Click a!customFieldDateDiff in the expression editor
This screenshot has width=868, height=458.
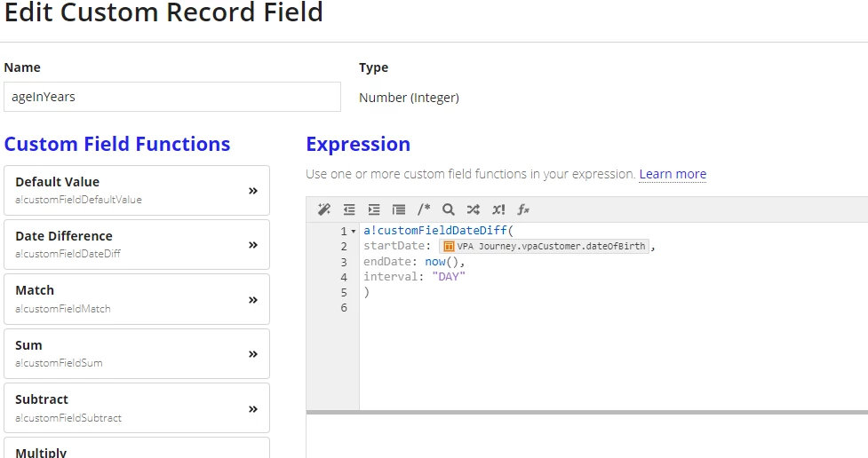click(x=435, y=231)
